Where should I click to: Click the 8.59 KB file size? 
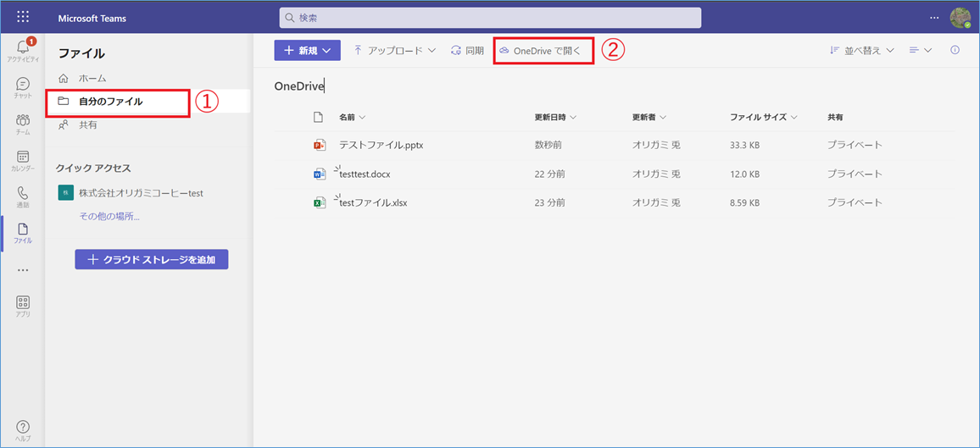pos(745,202)
